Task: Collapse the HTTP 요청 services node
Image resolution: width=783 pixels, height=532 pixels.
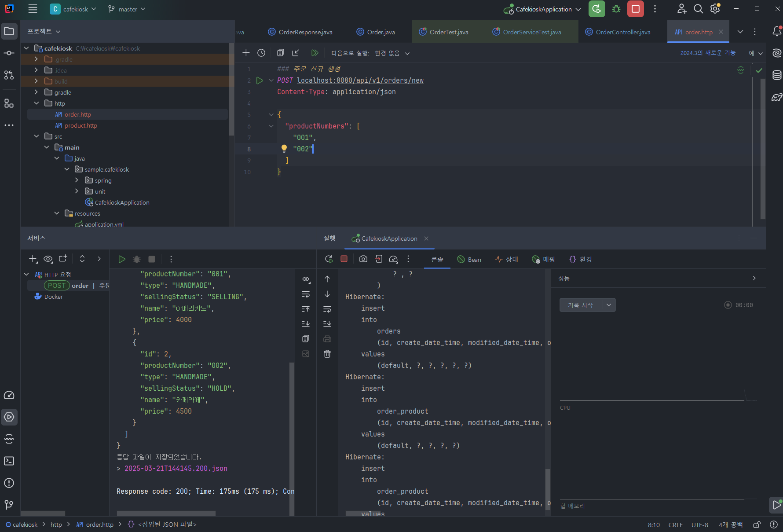Action: click(x=26, y=274)
